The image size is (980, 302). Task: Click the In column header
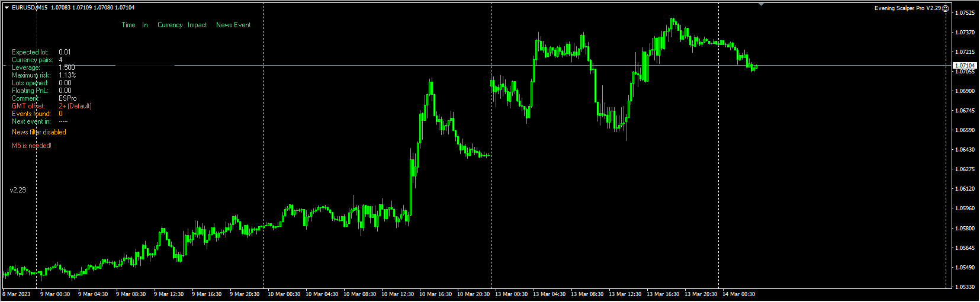pyautogui.click(x=144, y=25)
